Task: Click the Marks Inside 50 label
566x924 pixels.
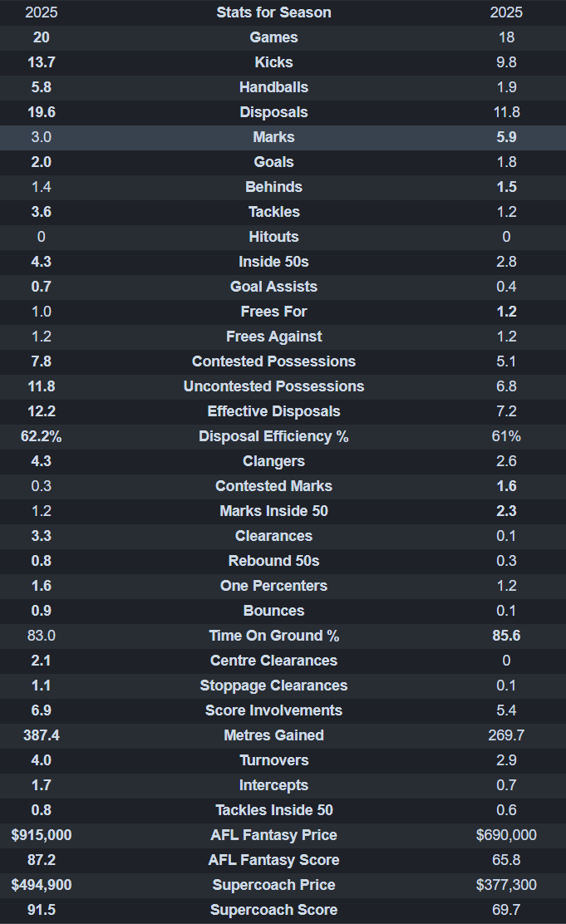Action: pyautogui.click(x=273, y=511)
